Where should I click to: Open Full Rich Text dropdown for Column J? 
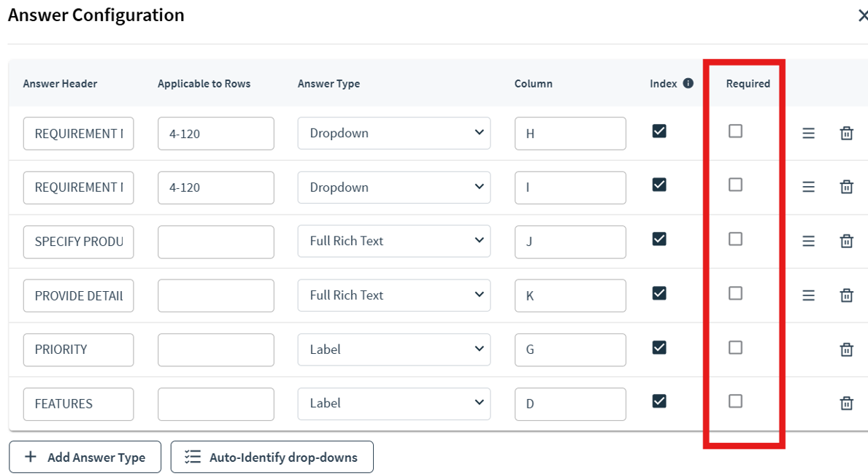click(393, 241)
